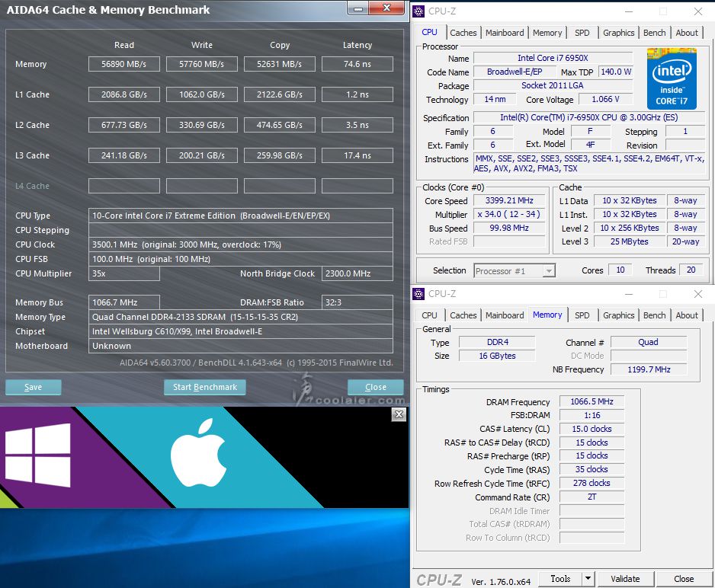Click the CPU Clock 3500.1 MHz field
715x588 pixels.
241,244
